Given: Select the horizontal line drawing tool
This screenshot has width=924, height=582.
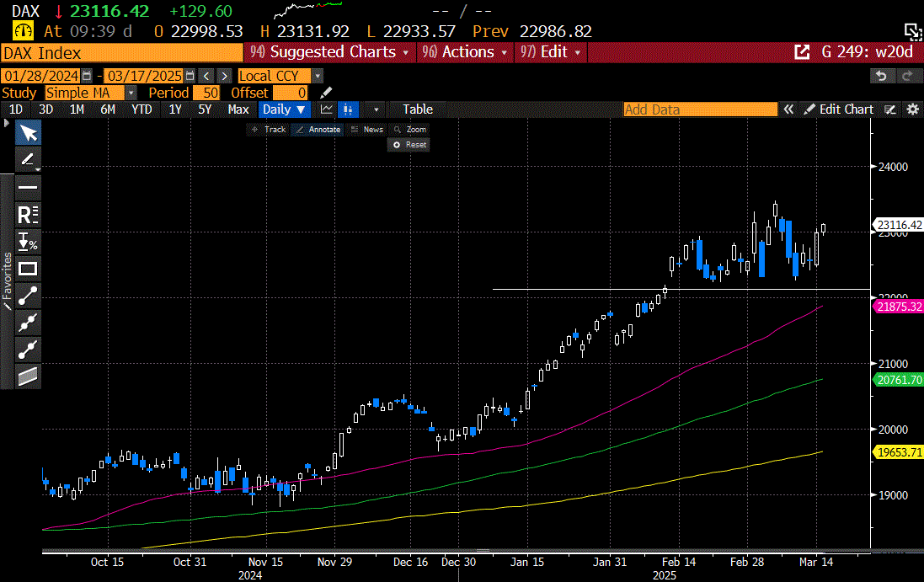Looking at the screenshot, I should pyautogui.click(x=28, y=187).
